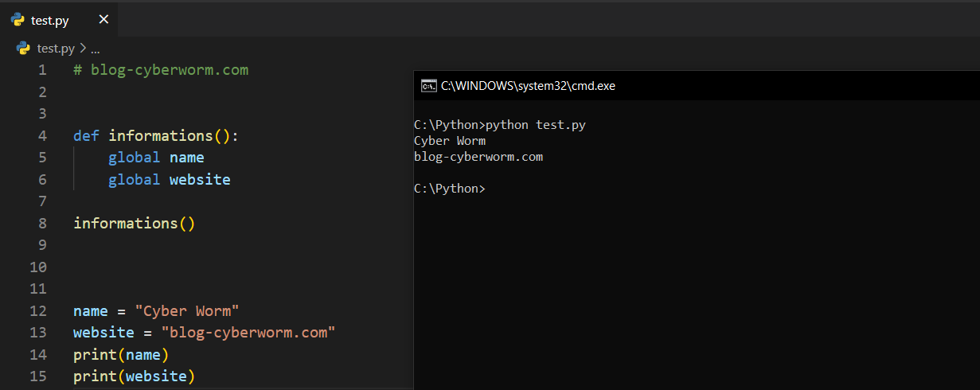Close the test.py editor tab
The image size is (980, 390).
pos(103,20)
